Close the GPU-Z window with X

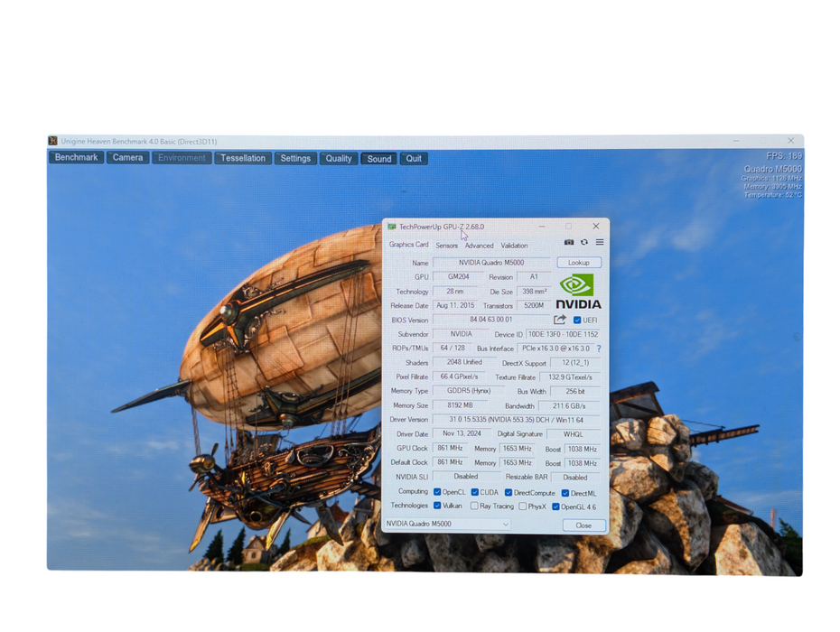(x=596, y=226)
